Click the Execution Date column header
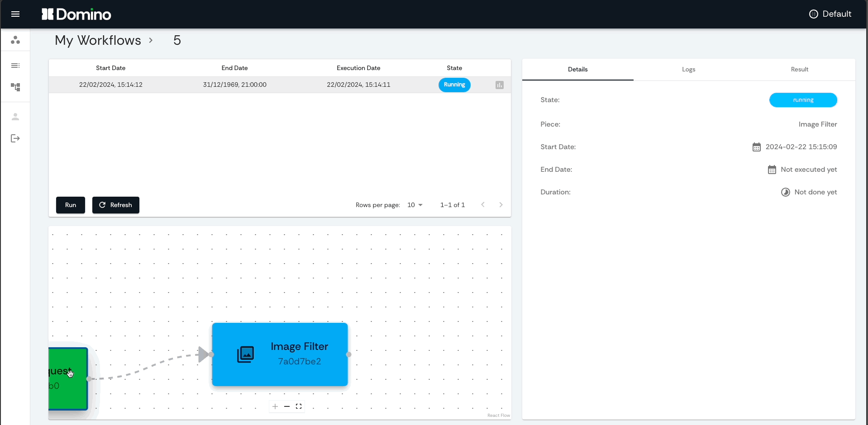This screenshot has height=425, width=868. (358, 68)
